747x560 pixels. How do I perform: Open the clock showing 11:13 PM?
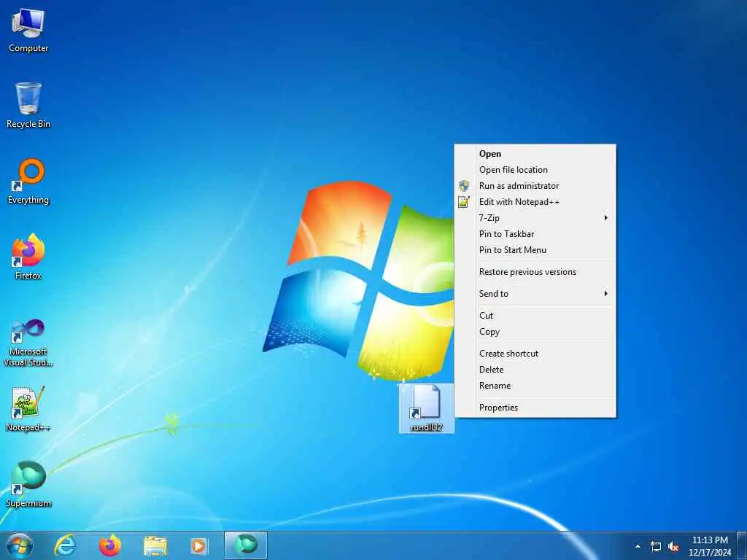point(710,546)
